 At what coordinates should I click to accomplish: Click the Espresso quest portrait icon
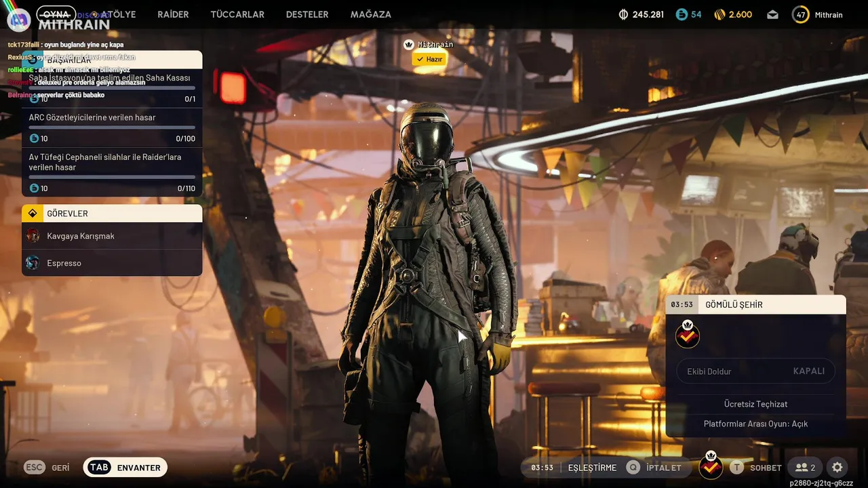[32, 262]
